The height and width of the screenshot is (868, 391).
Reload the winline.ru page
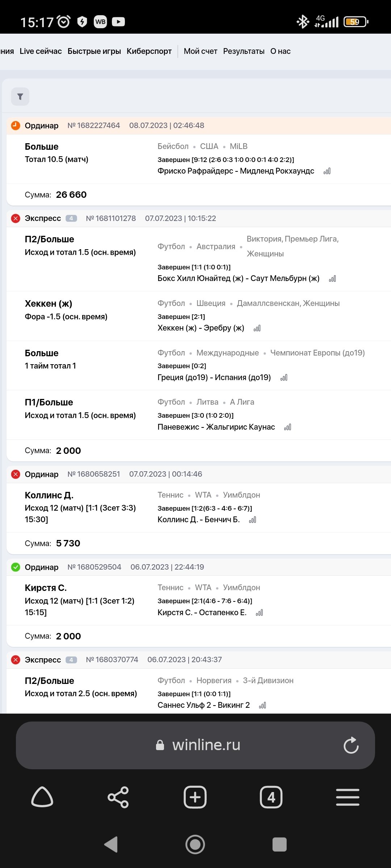[351, 745]
